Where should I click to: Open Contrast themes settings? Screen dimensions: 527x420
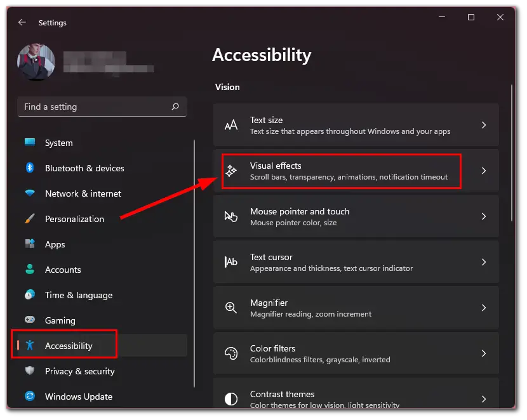(x=356, y=393)
